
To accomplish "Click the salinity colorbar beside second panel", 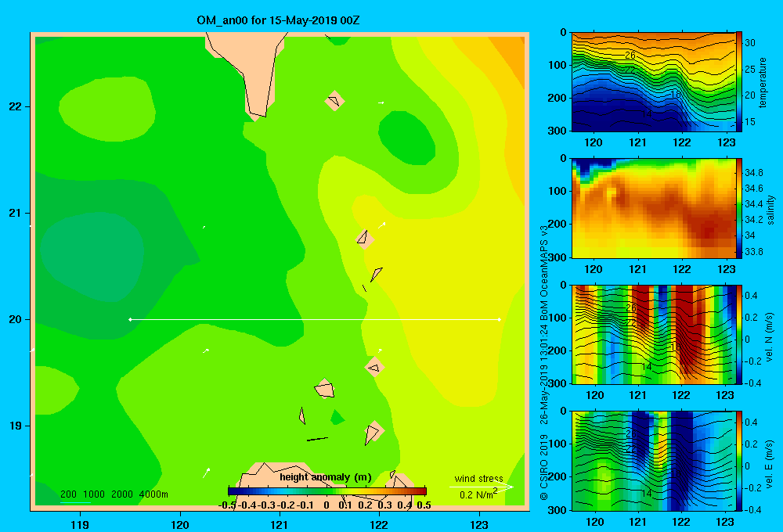I will (x=739, y=208).
